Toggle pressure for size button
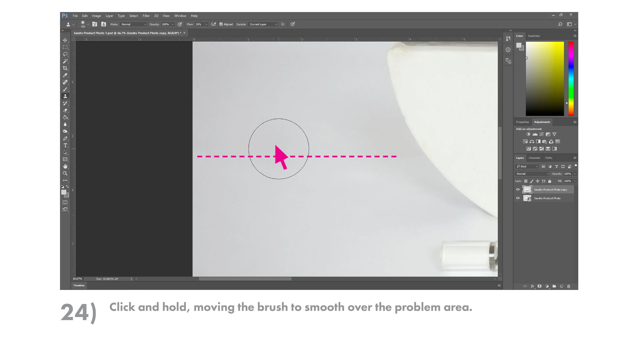 (x=293, y=24)
